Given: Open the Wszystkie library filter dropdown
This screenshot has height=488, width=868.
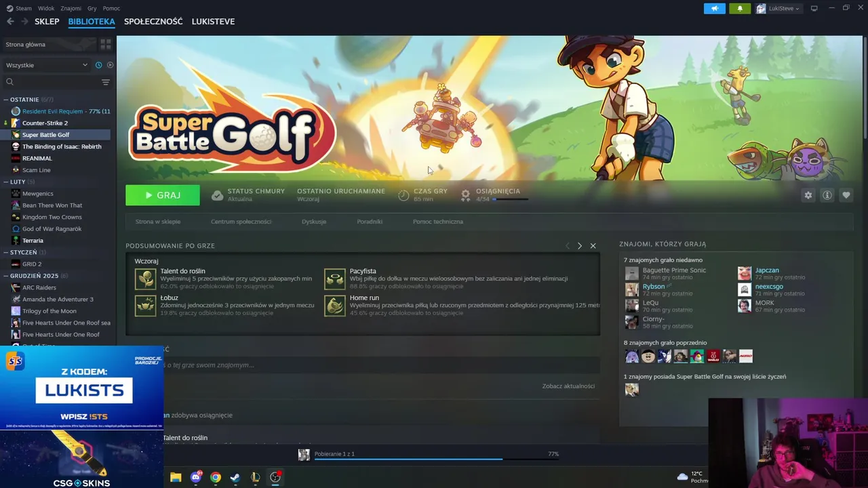Looking at the screenshot, I should (x=47, y=65).
